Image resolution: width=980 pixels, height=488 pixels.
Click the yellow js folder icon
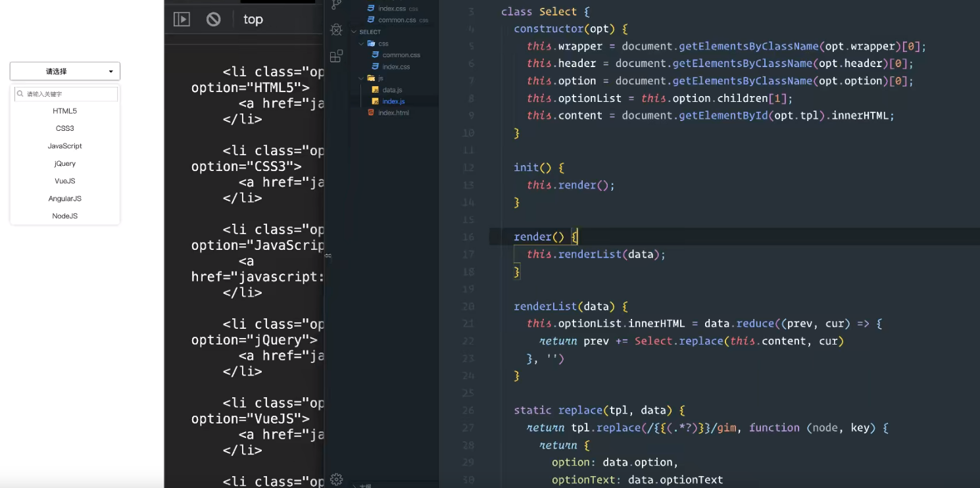point(371,78)
